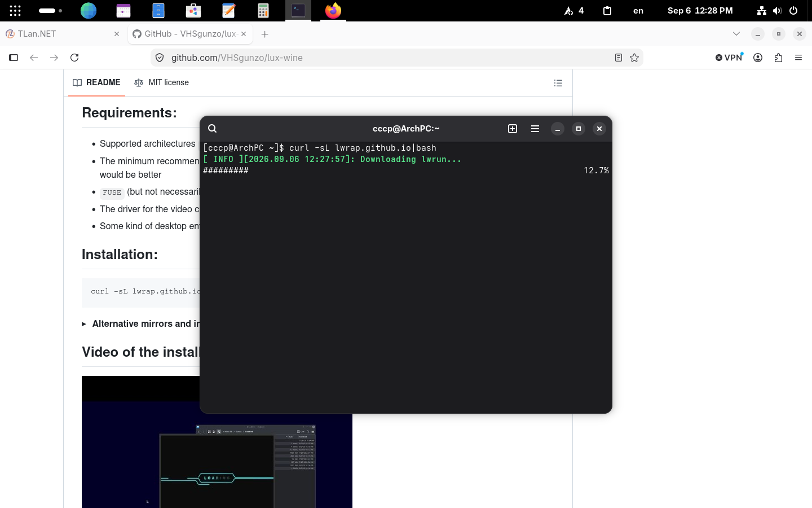Screen dimensions: 812x508
Task: Bookmark this page with the star icon
Action: 634,58
